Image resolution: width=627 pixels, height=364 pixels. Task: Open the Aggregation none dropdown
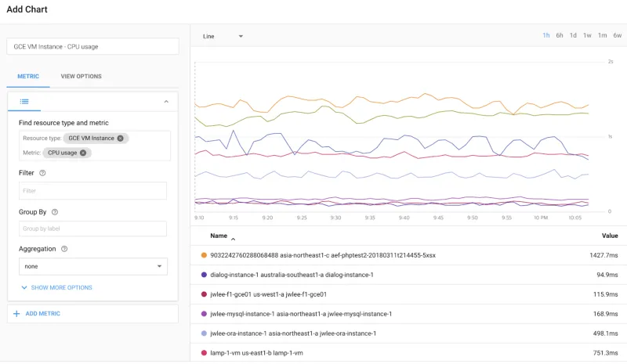pyautogui.click(x=93, y=266)
